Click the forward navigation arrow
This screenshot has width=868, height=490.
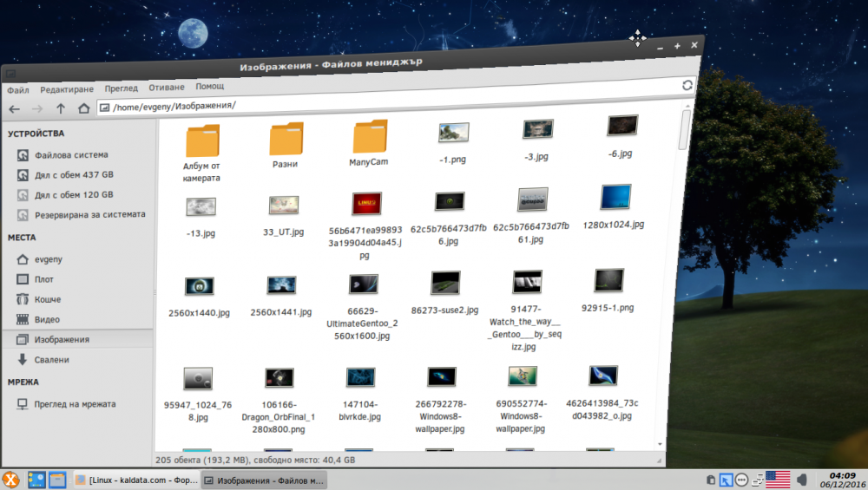point(37,109)
